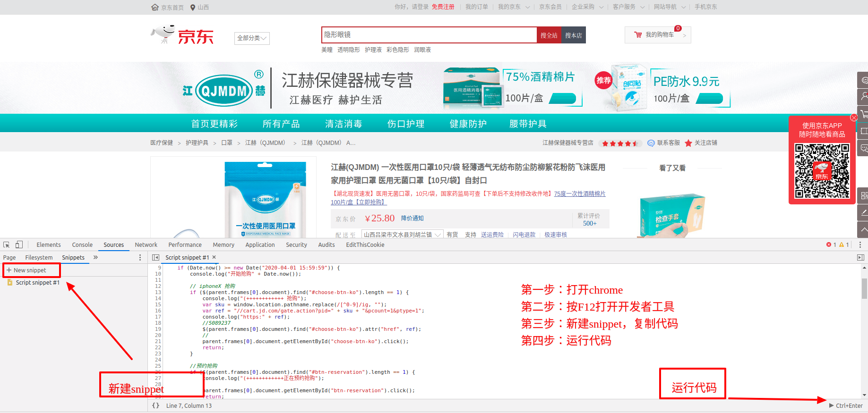Click the 护理护具 breadcrumb link
Viewport: 868px width, 413px height.
click(197, 143)
